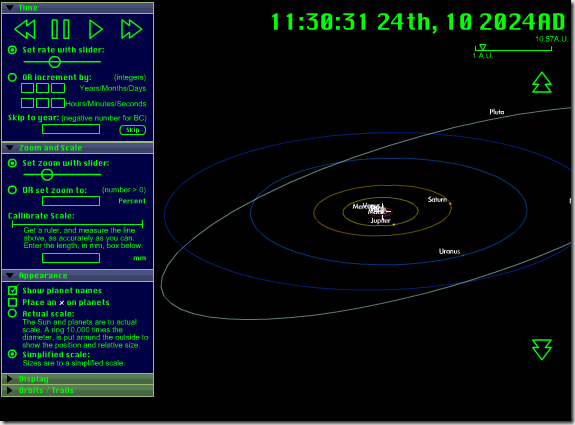The width and height of the screenshot is (575, 425).
Task: Click the zoom slider knob
Action: click(47, 175)
